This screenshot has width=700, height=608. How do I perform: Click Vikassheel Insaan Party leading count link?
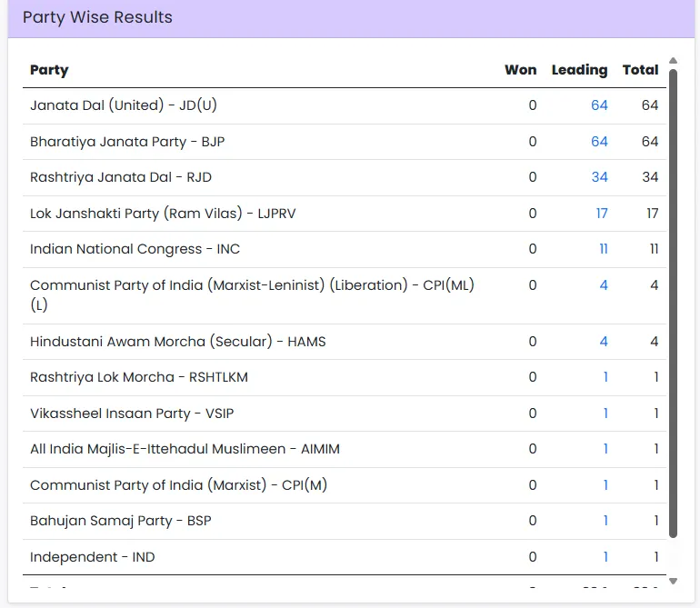click(x=605, y=414)
